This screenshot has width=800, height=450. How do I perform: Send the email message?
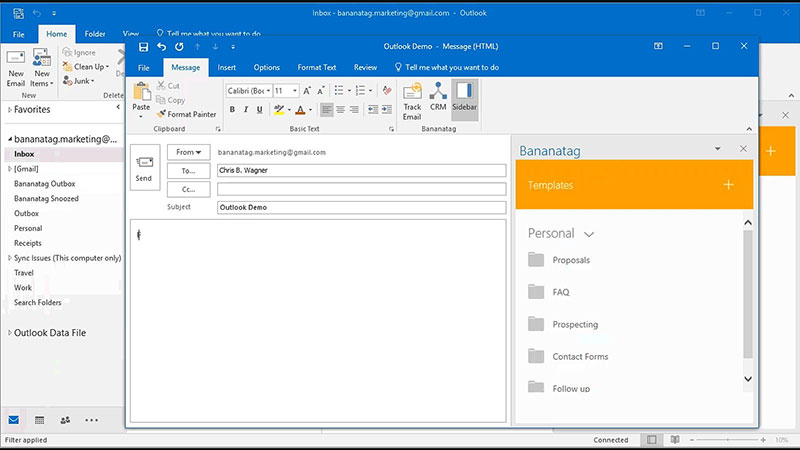click(x=144, y=168)
